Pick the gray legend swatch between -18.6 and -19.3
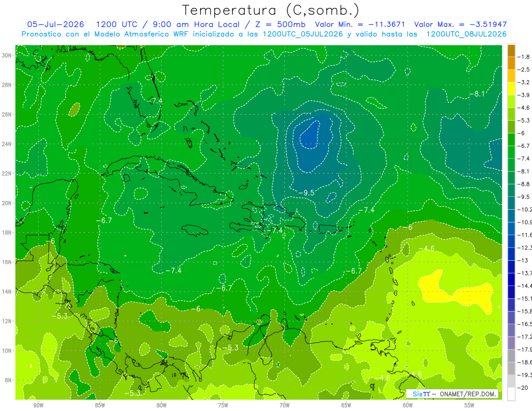The image size is (532, 411). [511, 368]
